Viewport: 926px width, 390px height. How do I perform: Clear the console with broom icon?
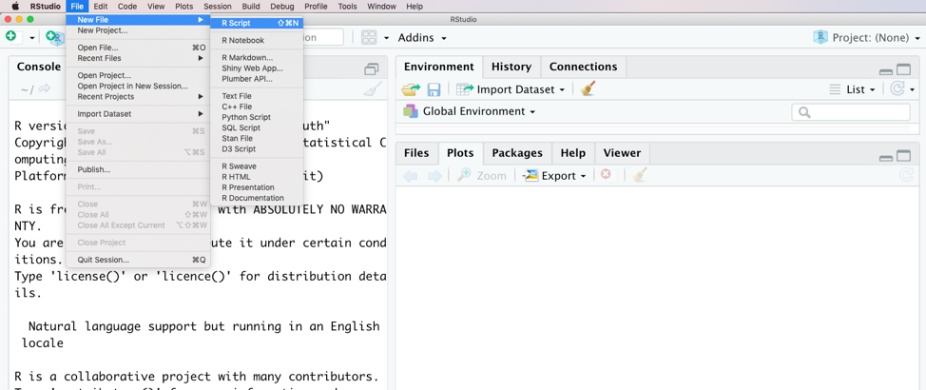click(373, 89)
